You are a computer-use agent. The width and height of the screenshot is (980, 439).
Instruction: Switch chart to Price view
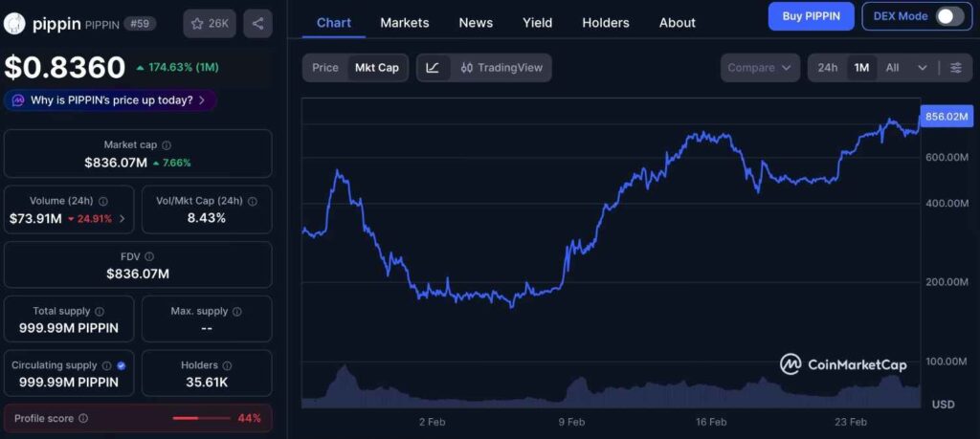click(x=325, y=68)
